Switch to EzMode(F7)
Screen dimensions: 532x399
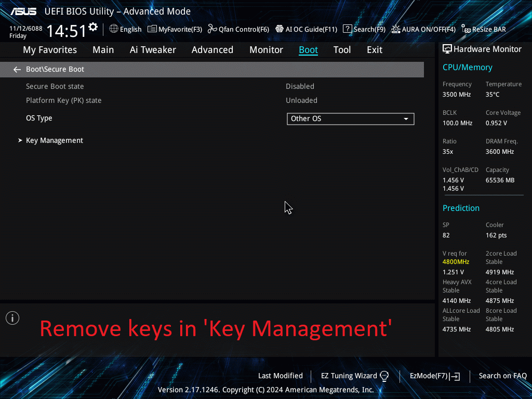(x=434, y=376)
